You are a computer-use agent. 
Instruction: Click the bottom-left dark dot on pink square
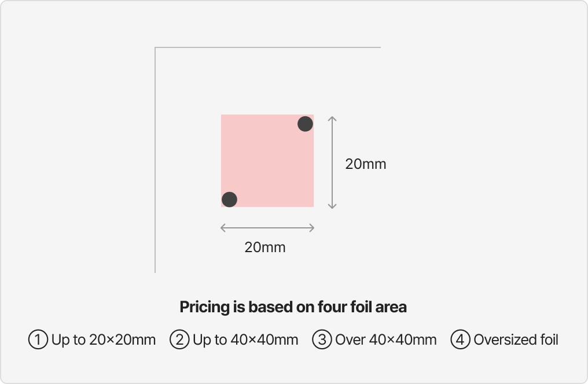coord(230,200)
